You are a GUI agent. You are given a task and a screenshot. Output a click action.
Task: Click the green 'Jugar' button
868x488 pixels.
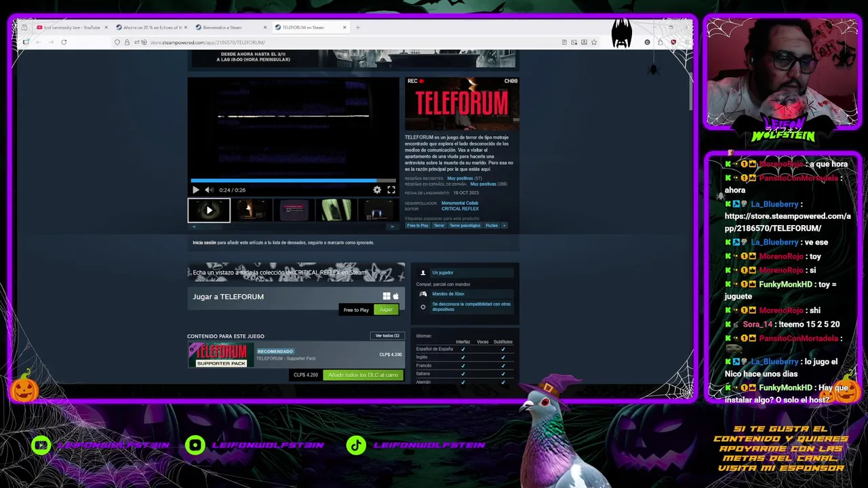(386, 310)
